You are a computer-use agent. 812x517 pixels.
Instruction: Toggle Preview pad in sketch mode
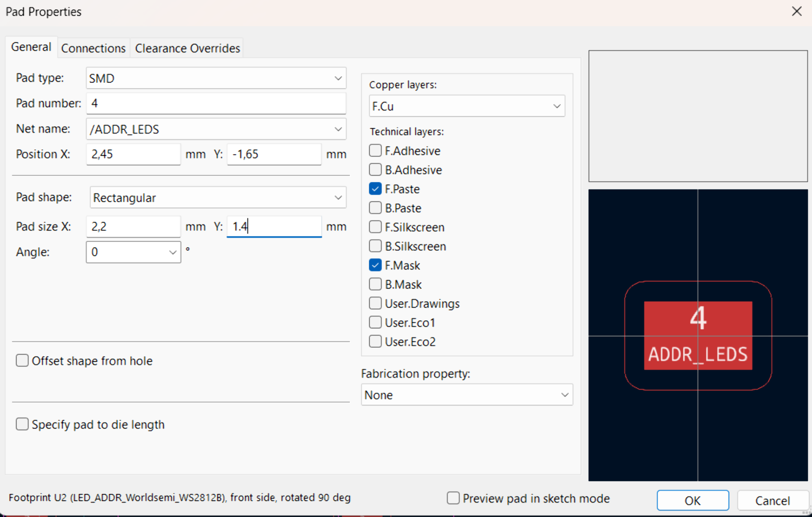click(453, 498)
